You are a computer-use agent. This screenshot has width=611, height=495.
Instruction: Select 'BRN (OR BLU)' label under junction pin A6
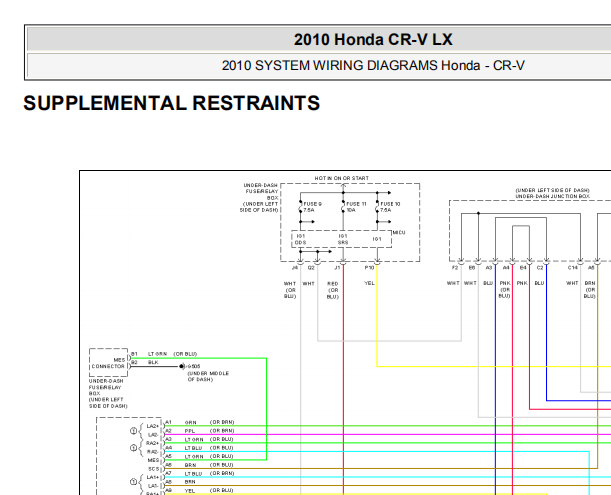590,290
